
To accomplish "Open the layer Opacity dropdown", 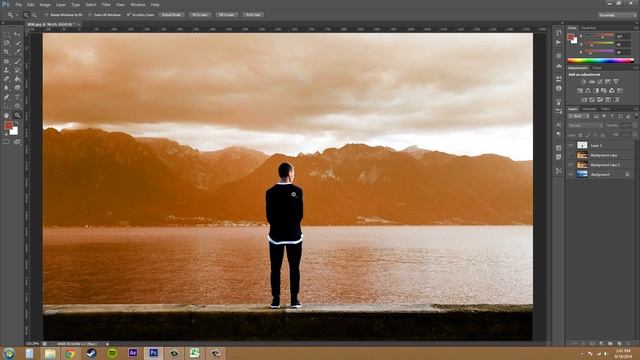I will point(634,126).
